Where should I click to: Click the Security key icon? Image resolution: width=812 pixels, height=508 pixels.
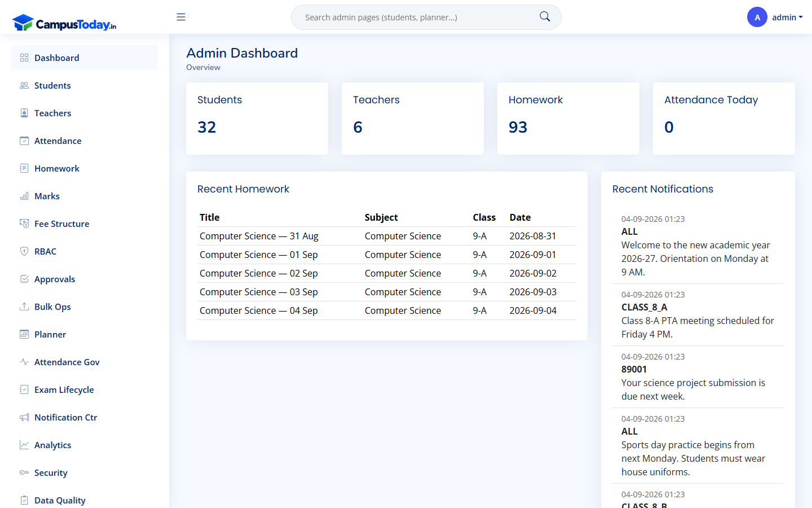point(24,472)
